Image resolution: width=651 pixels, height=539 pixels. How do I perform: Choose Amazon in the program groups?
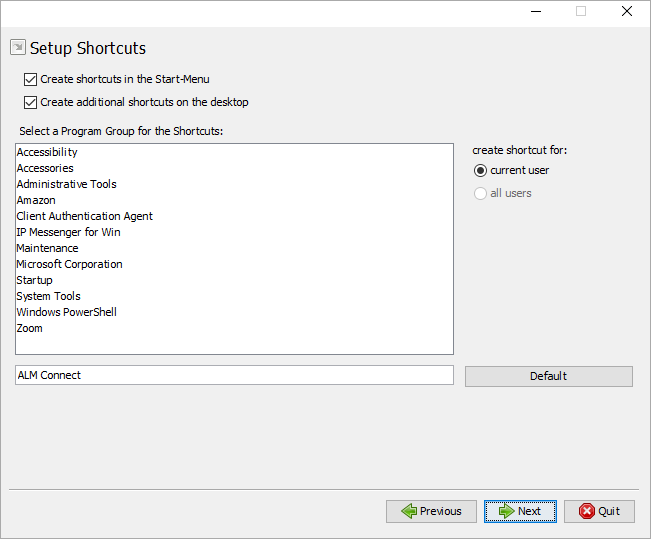36,200
